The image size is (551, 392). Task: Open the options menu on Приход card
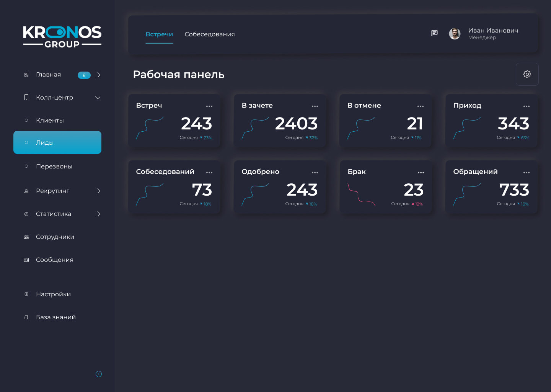click(x=527, y=106)
